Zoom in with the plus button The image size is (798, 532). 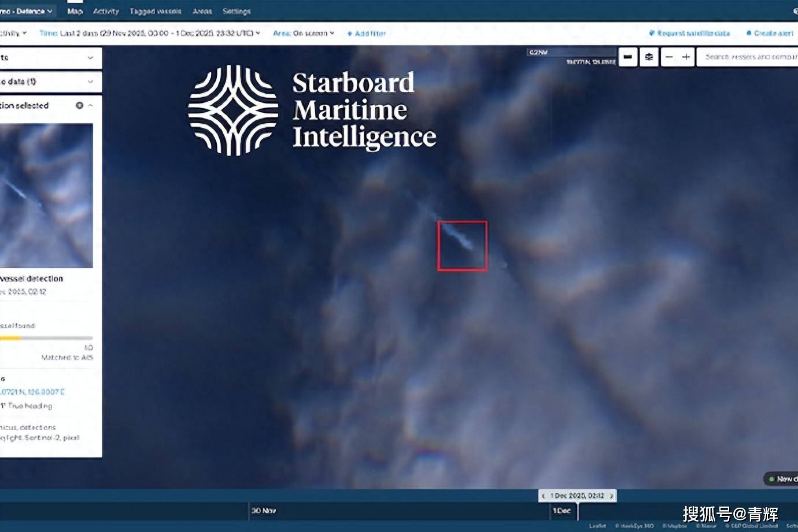(x=686, y=57)
